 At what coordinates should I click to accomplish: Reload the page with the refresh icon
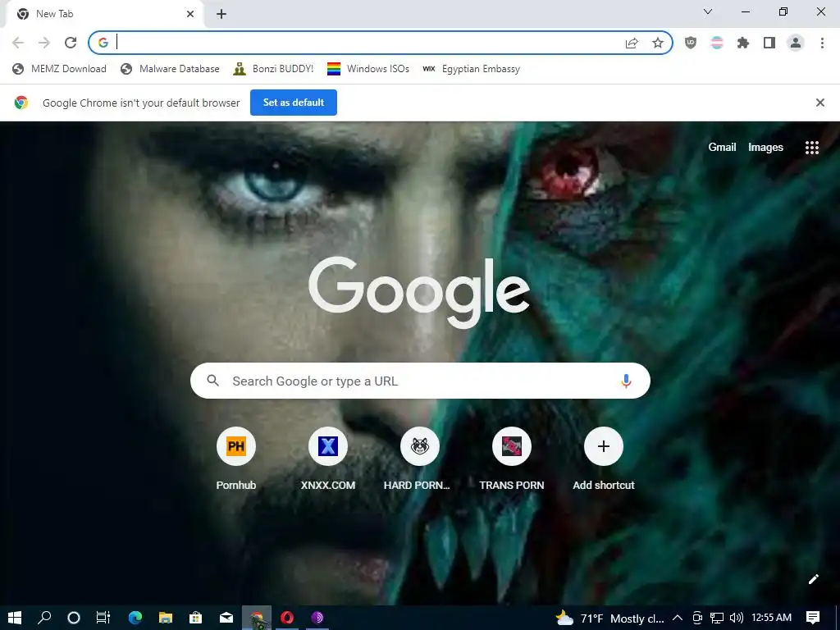tap(71, 43)
